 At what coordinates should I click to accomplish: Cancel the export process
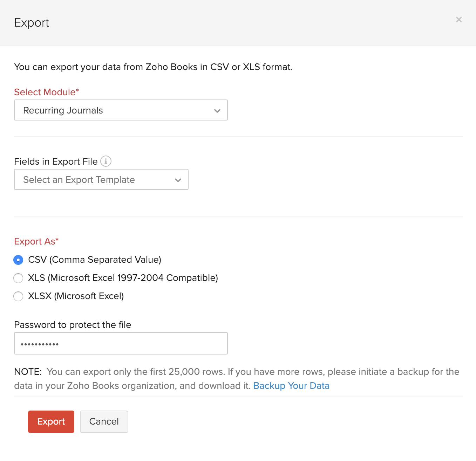[104, 421]
